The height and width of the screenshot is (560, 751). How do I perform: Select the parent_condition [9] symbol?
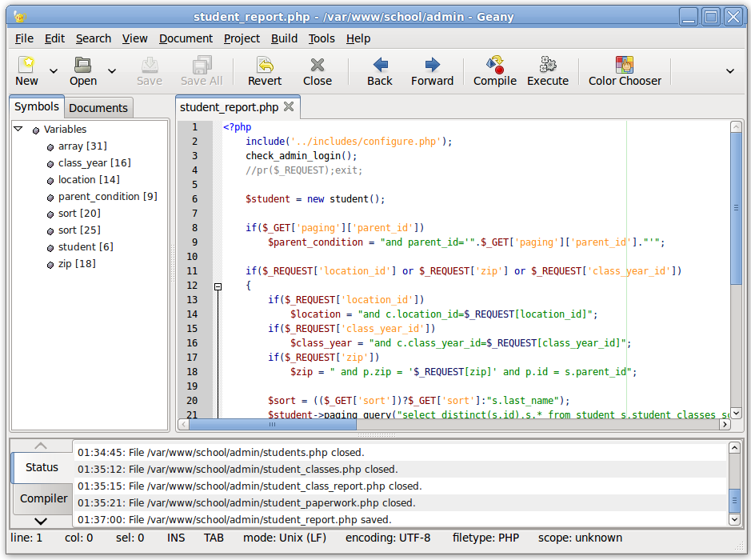click(107, 197)
